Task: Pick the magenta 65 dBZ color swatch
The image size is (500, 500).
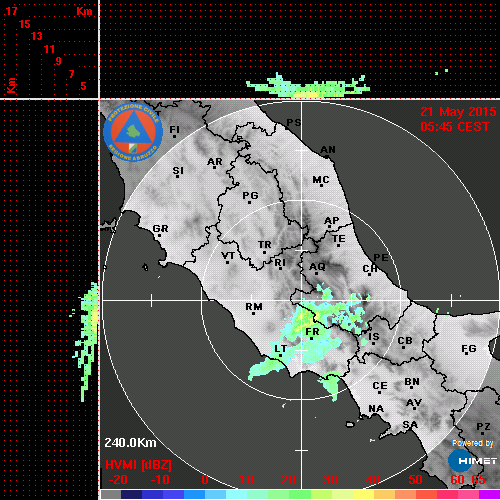Action: tap(489, 495)
